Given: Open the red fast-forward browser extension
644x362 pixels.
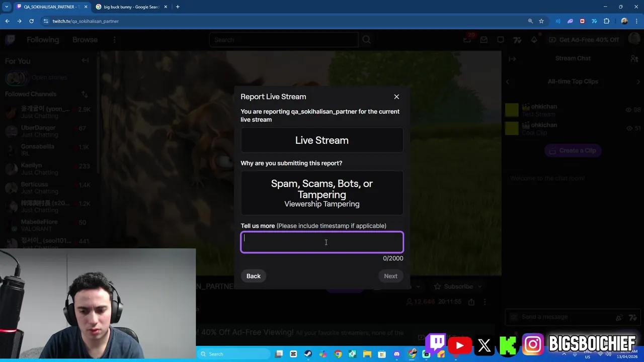Looking at the screenshot, I should pos(582,21).
